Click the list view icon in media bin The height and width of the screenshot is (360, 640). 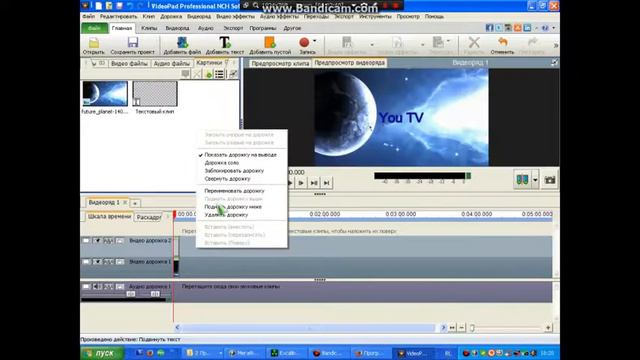pos(219,74)
